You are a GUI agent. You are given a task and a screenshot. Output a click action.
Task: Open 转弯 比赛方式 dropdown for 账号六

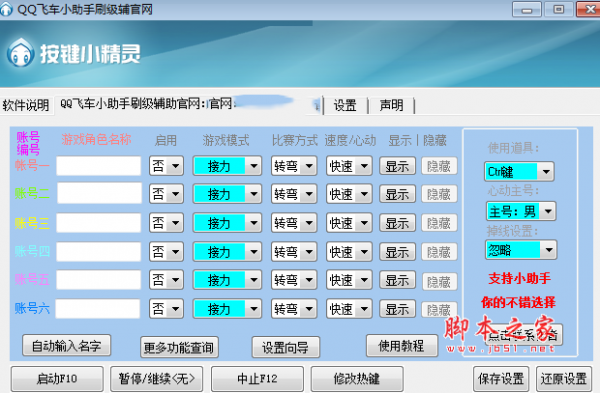click(x=294, y=309)
